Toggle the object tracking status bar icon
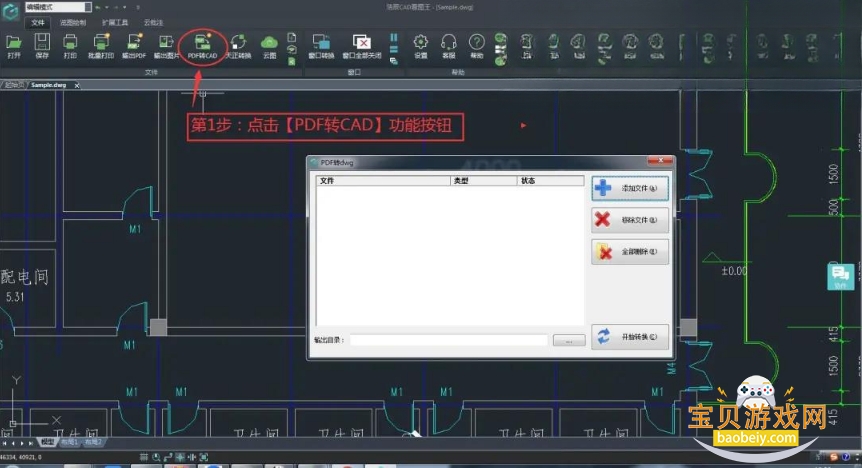The width and height of the screenshot is (862, 468). click(192, 457)
